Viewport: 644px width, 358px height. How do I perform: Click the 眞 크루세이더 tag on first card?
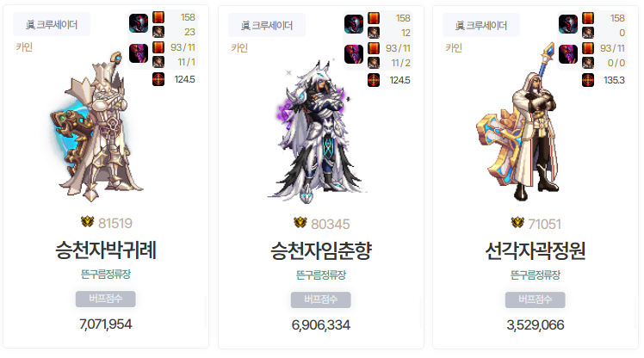tap(52, 25)
